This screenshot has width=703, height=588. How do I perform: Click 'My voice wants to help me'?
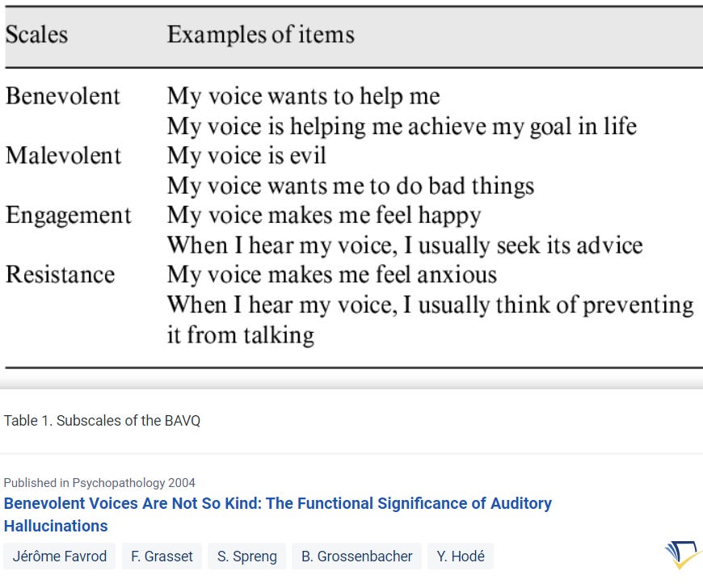[x=304, y=97]
